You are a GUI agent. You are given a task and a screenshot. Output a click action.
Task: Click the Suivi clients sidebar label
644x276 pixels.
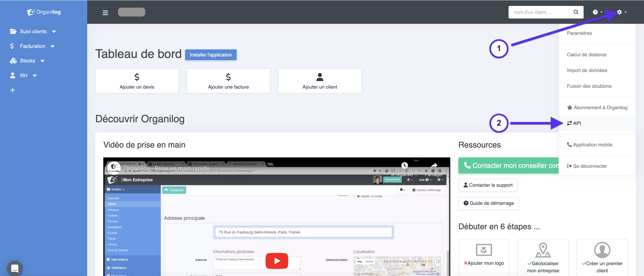tap(33, 31)
